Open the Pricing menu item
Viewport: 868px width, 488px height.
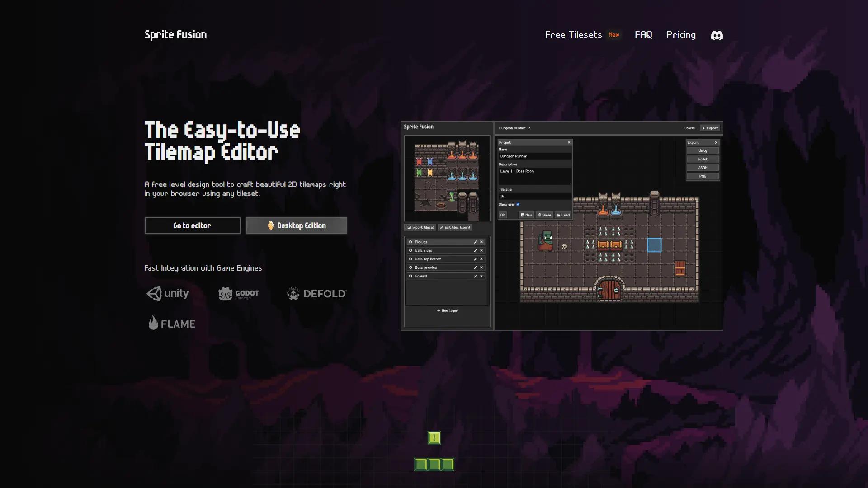click(x=681, y=35)
